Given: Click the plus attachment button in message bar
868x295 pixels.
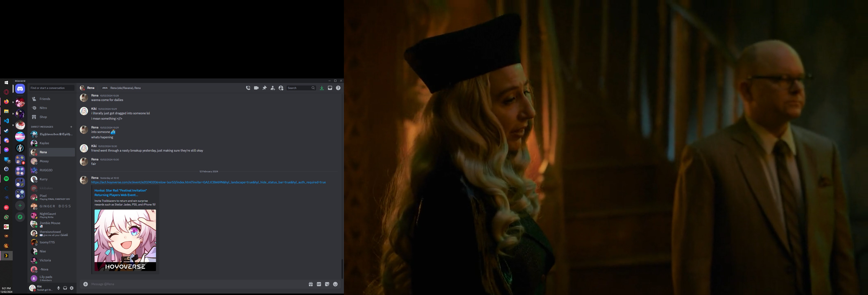Looking at the screenshot, I should (x=86, y=284).
